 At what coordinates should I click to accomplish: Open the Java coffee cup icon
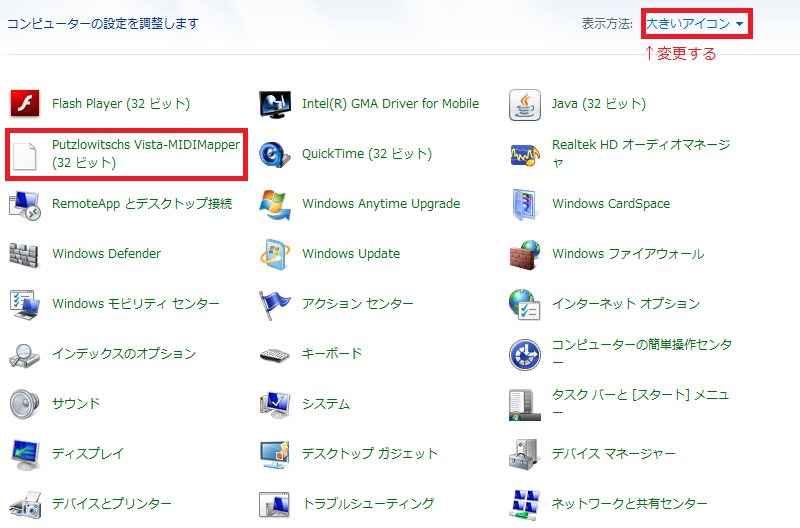524,105
